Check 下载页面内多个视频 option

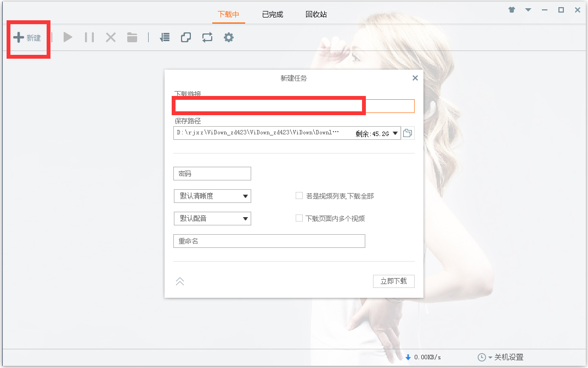click(299, 218)
